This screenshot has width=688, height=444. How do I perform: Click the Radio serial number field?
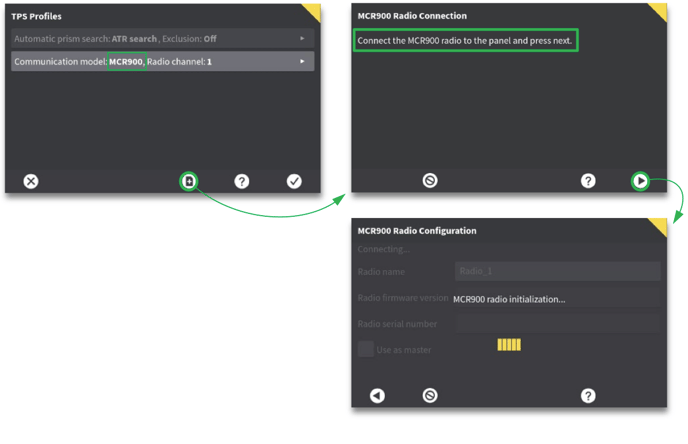coord(557,323)
